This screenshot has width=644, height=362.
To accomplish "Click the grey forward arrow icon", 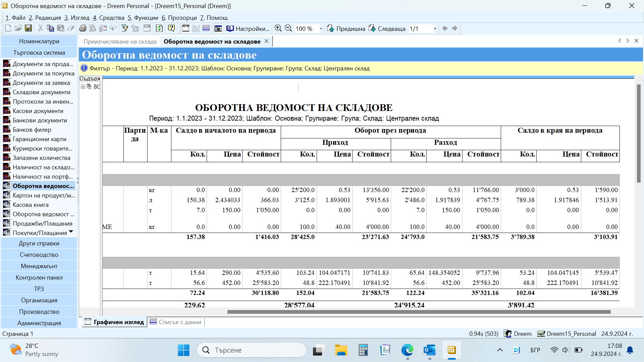I will (455, 28).
